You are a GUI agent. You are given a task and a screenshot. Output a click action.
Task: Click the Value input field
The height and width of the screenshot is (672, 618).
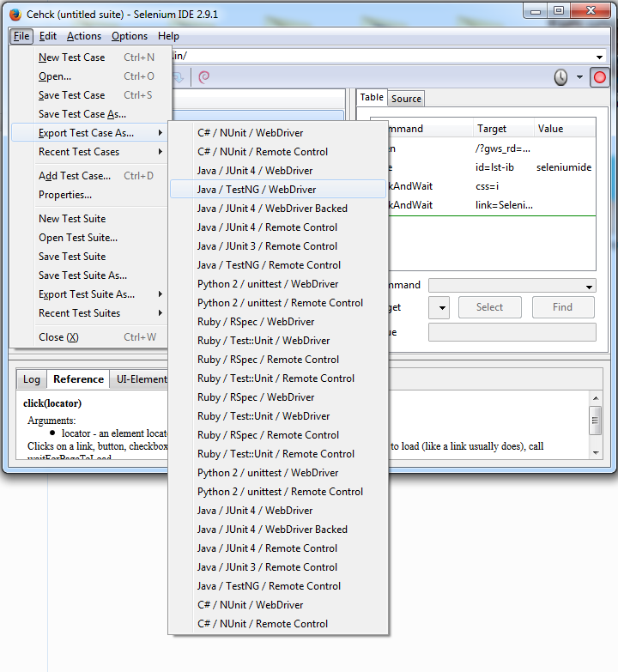512,333
